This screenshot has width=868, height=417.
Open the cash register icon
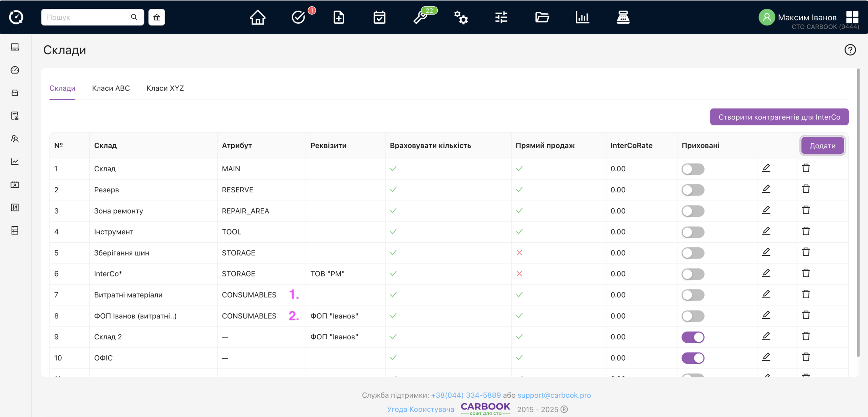pos(623,17)
